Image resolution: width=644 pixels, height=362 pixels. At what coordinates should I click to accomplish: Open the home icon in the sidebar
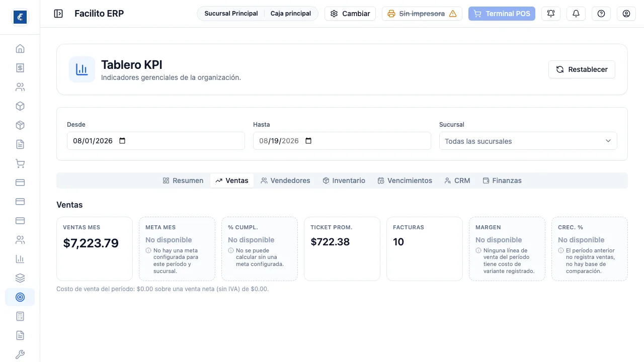(x=20, y=49)
